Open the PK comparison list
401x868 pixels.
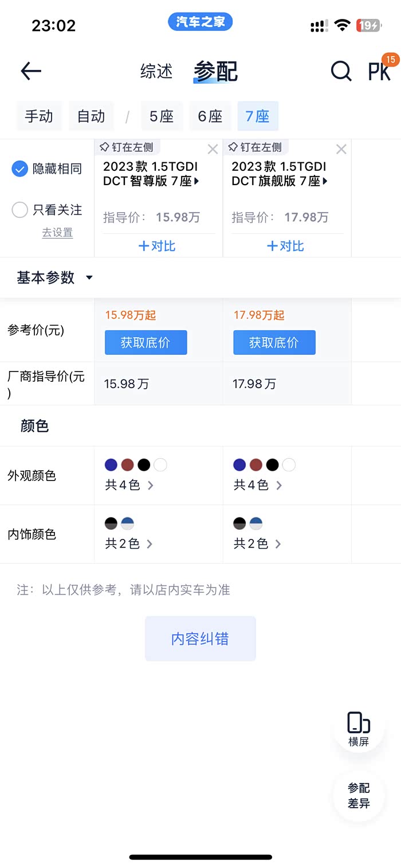[379, 71]
